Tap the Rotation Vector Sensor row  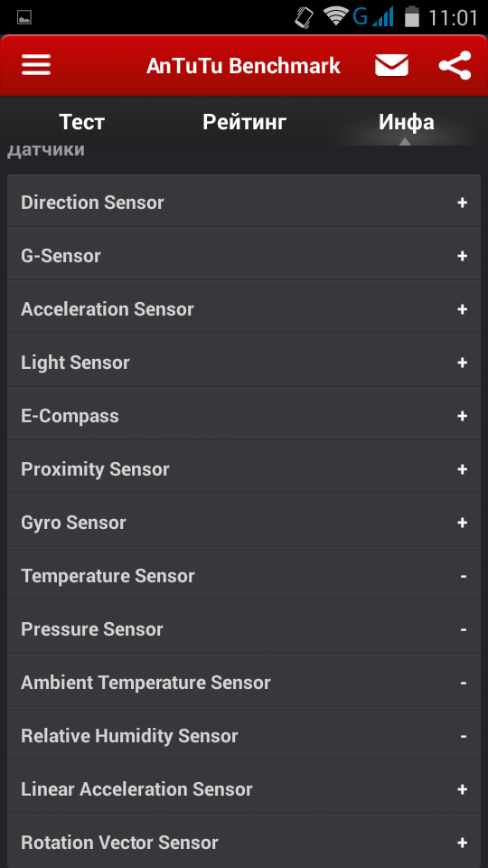[244, 842]
